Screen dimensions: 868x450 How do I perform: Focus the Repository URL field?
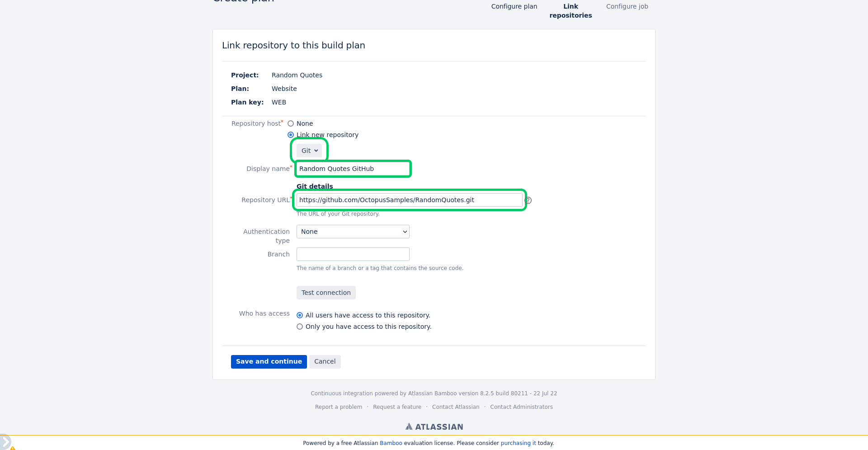(410, 200)
